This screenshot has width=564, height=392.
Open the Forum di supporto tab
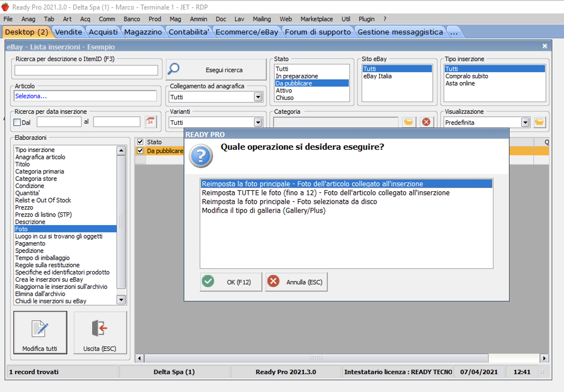(x=318, y=32)
